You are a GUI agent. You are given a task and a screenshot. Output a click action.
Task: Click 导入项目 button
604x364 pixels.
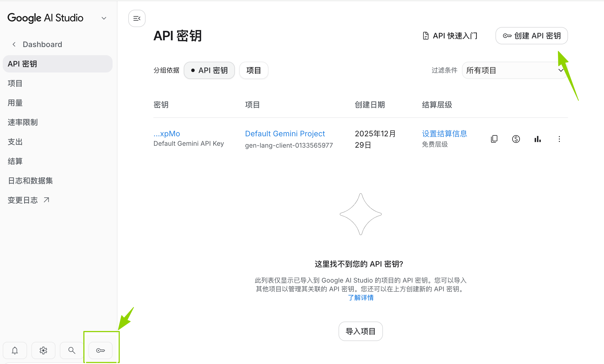tap(360, 331)
